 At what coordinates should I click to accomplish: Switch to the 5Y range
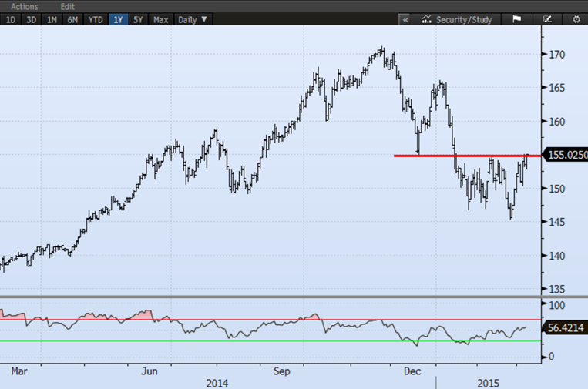[x=139, y=19]
